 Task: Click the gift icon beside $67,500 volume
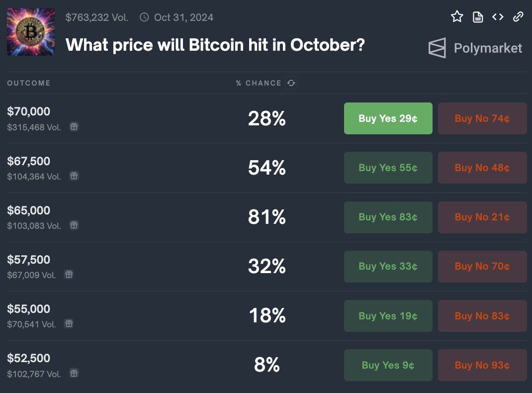[74, 176]
